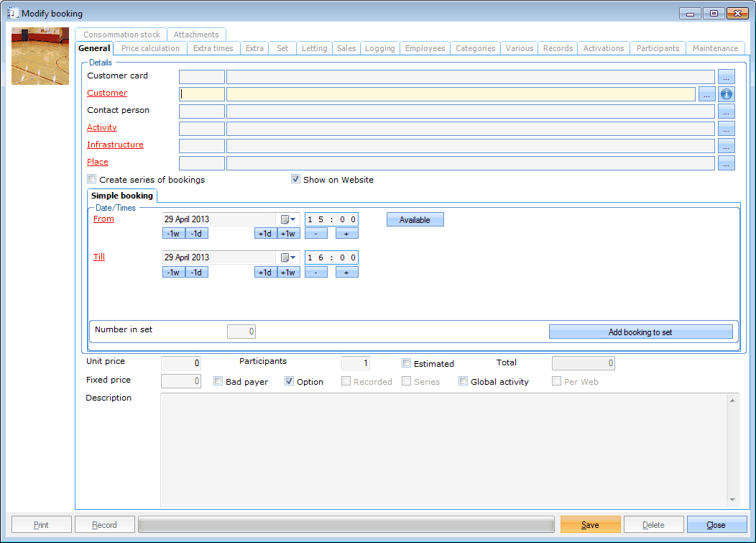Click Add booking to set
The height and width of the screenshot is (543, 756).
(640, 332)
